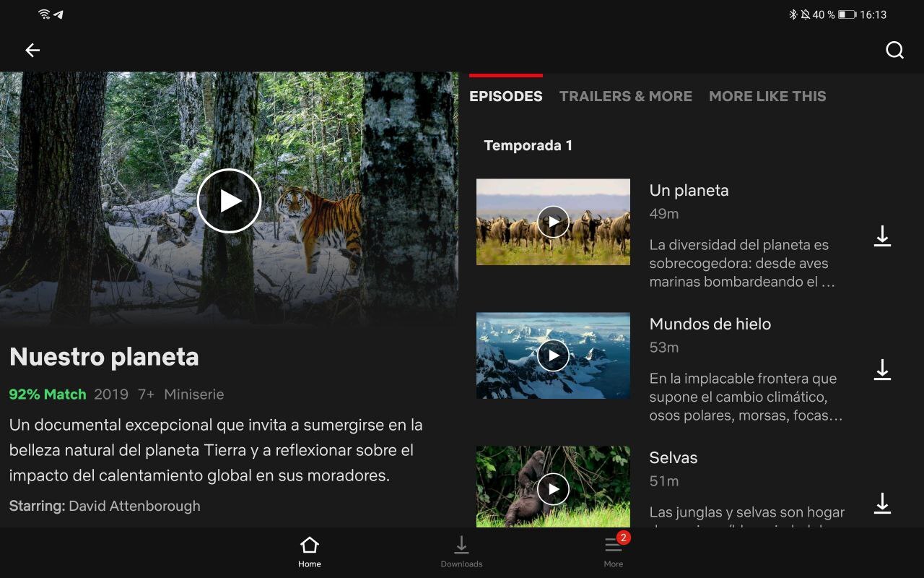
Task: Tap the Miniserie label
Action: click(194, 394)
